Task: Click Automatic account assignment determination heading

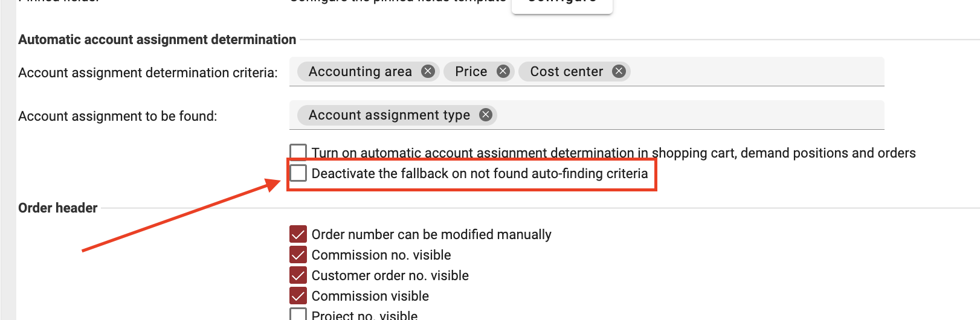Action: (x=157, y=40)
